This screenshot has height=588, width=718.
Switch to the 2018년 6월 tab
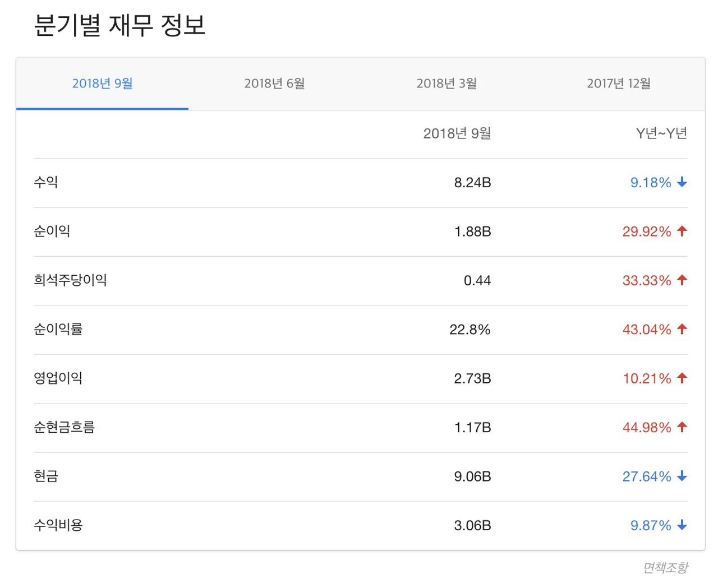[274, 84]
